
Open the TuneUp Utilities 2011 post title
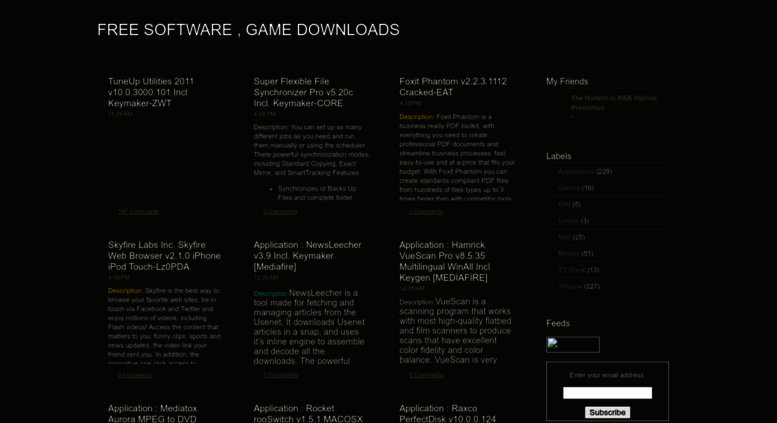[x=151, y=92]
